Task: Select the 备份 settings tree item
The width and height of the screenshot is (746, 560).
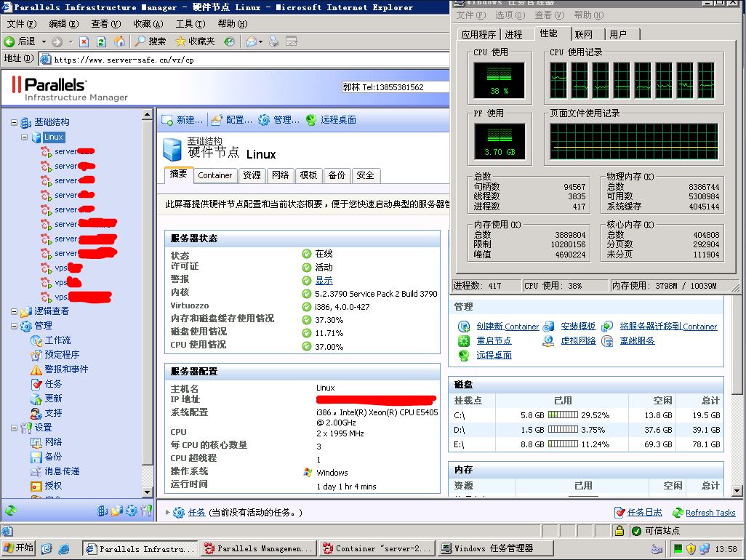Action: click(53, 457)
